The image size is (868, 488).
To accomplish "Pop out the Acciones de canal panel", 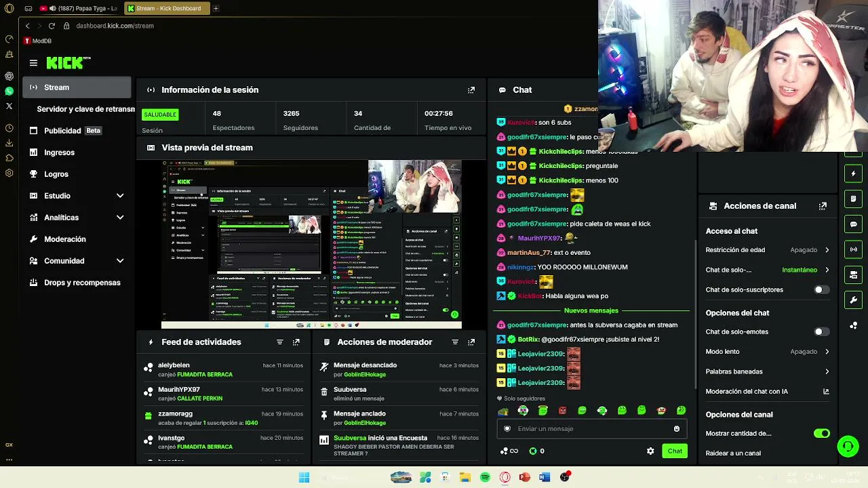I will tap(823, 206).
